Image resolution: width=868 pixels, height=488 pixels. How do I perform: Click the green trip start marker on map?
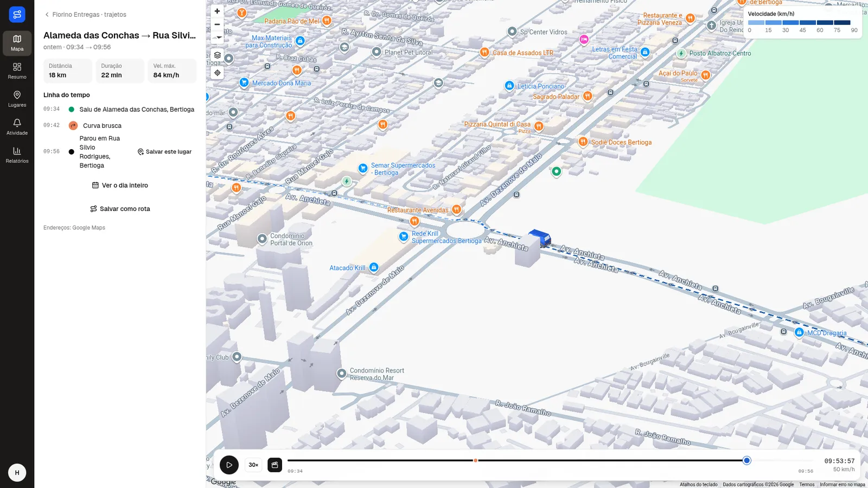(x=556, y=171)
